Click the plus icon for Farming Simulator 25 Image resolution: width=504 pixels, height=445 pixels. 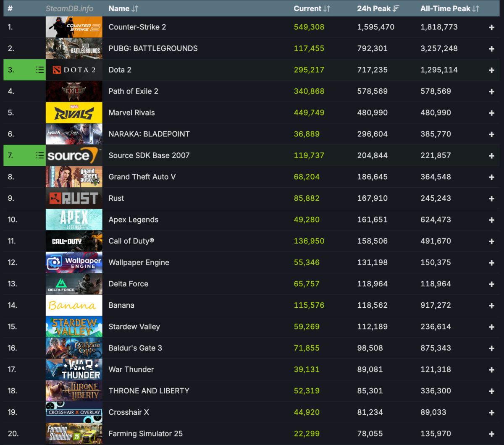click(491, 434)
